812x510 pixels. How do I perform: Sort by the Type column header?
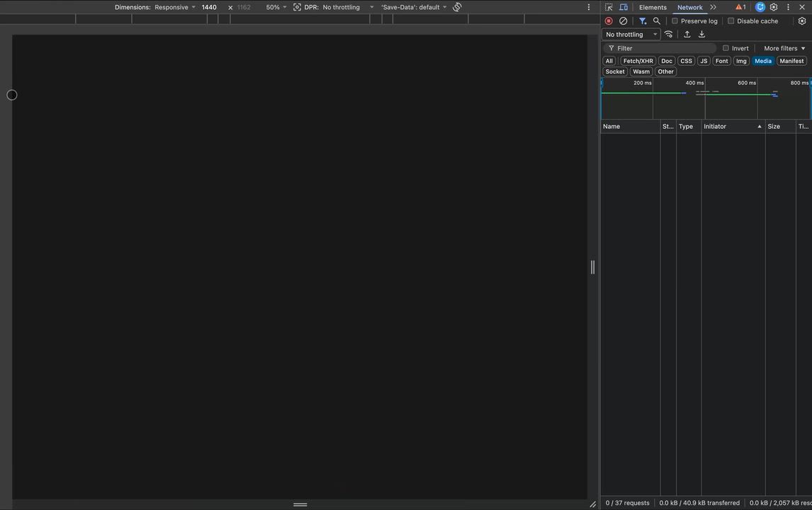tap(689, 126)
